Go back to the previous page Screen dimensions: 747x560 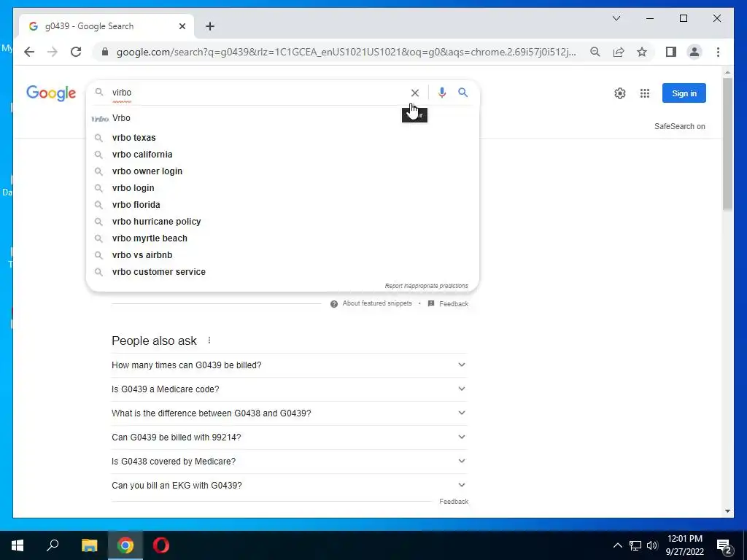tap(29, 52)
